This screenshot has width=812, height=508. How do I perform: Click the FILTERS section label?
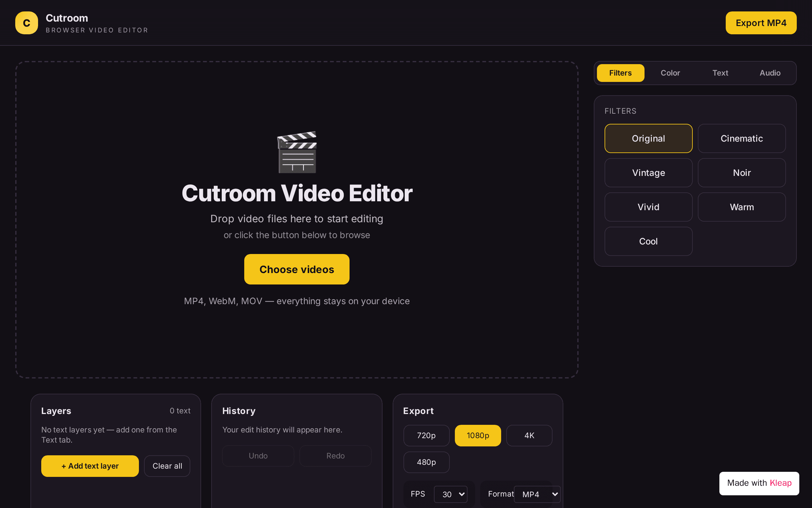tap(620, 111)
